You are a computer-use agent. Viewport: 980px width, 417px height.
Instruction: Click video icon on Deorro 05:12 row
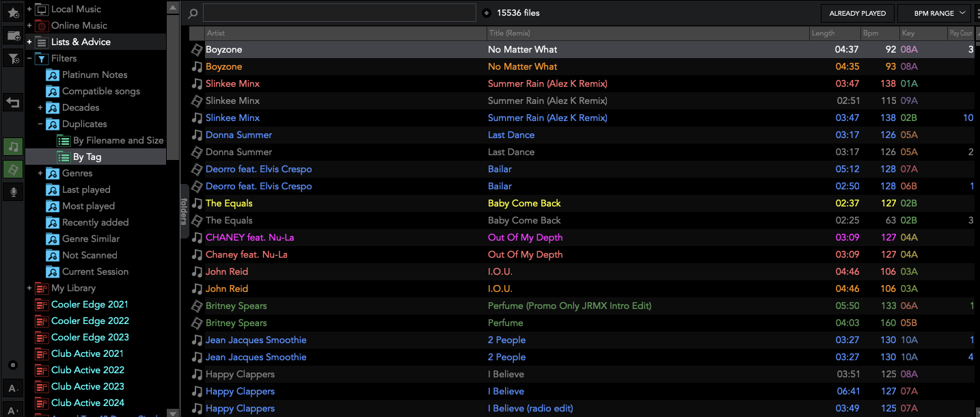[x=197, y=170]
